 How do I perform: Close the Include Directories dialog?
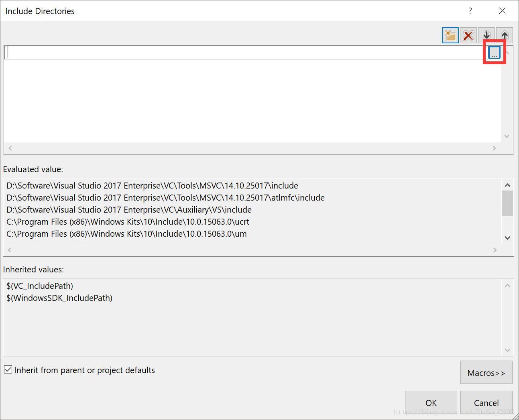pos(502,11)
